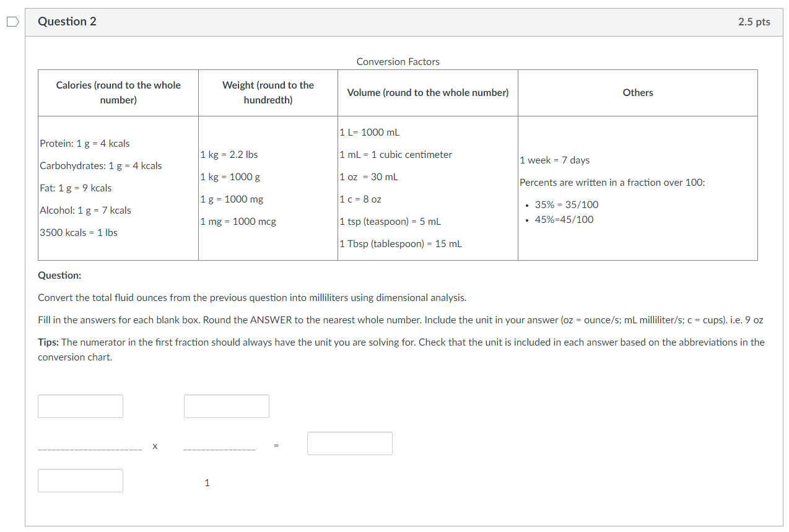Click the 'Others' column header

pyautogui.click(x=638, y=93)
